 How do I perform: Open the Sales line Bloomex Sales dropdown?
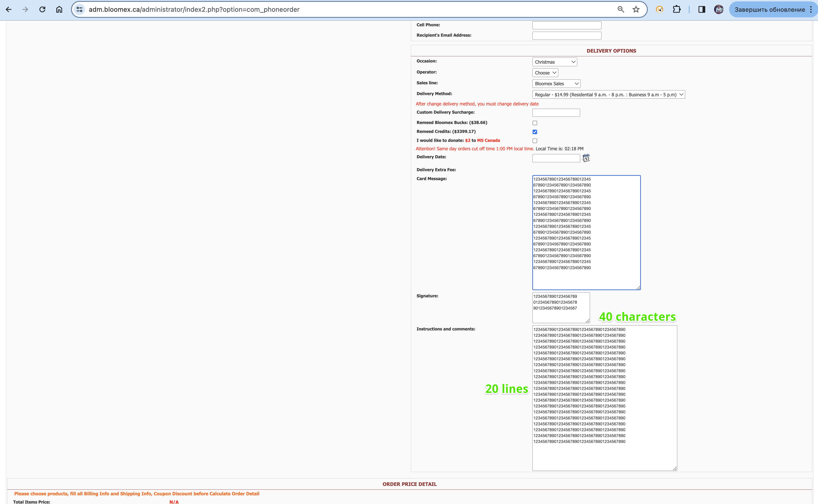[x=556, y=84]
